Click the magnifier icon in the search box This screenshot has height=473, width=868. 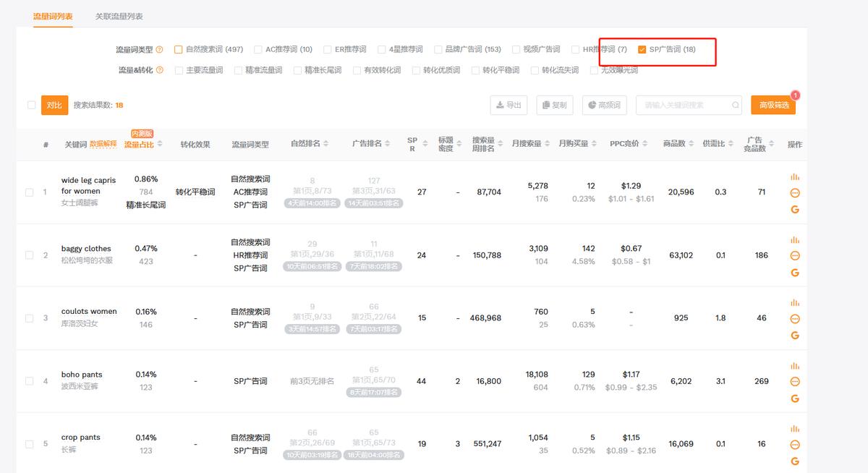[x=735, y=105]
